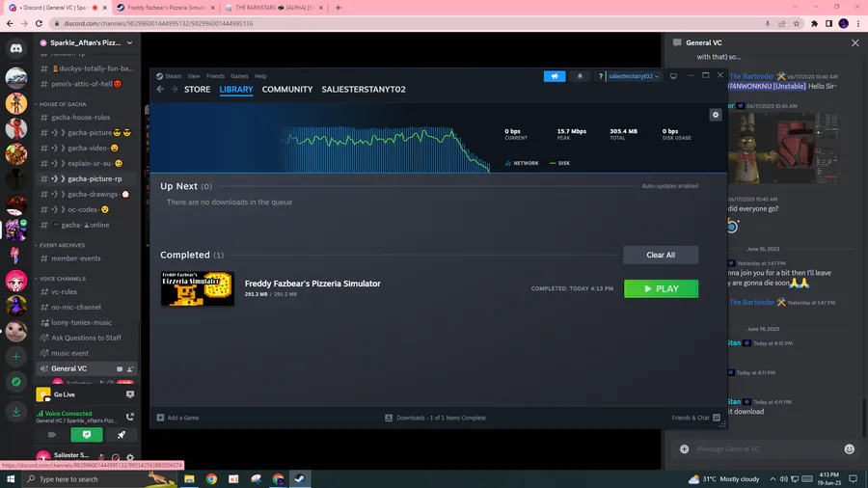868x488 pixels.
Task: Toggle screen share green button
Action: (x=87, y=435)
